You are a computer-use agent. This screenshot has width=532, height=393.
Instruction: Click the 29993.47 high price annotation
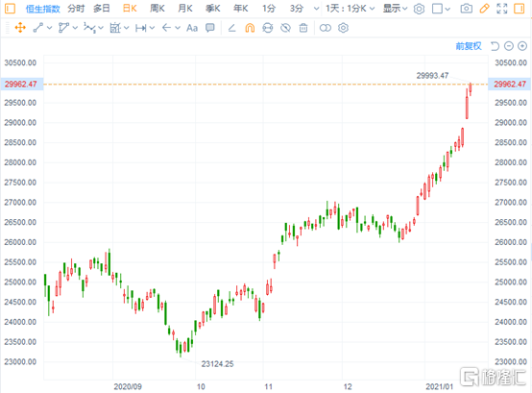tap(432, 76)
